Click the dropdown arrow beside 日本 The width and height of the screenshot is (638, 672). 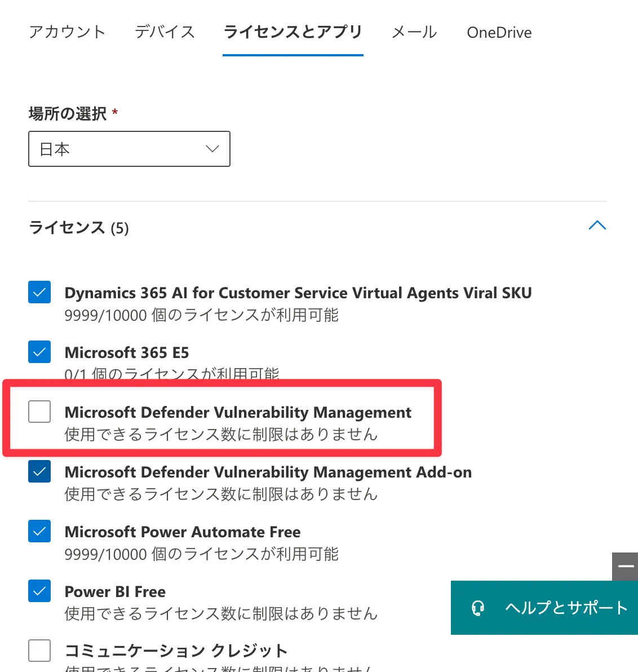(x=212, y=149)
